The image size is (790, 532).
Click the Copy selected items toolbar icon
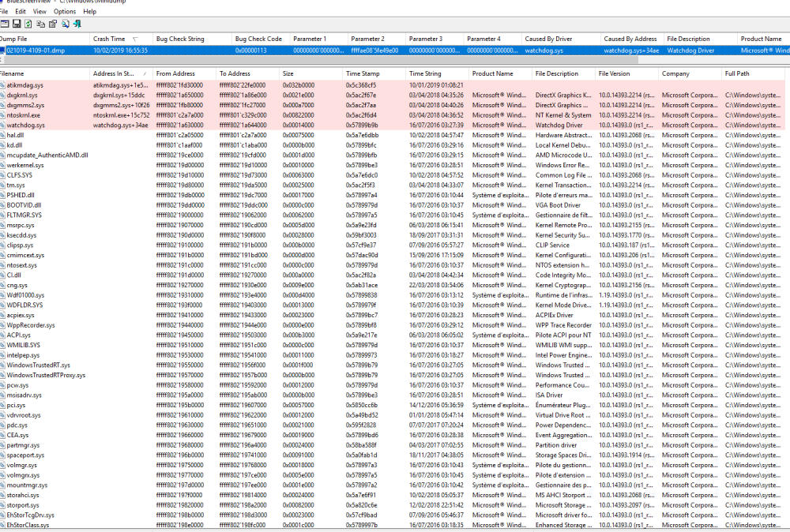coord(40,24)
